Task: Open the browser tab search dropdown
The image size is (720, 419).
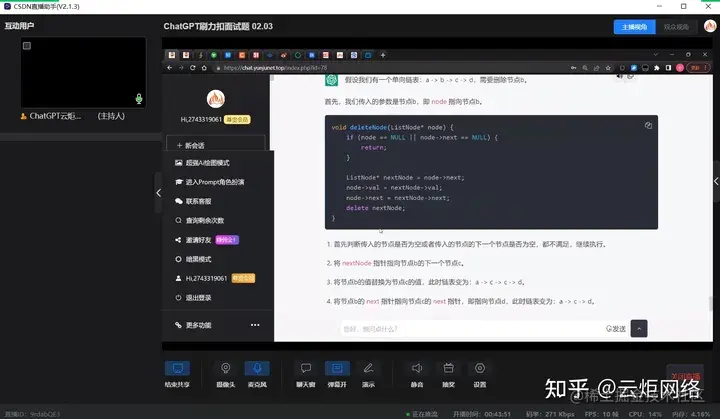Action: [x=656, y=55]
